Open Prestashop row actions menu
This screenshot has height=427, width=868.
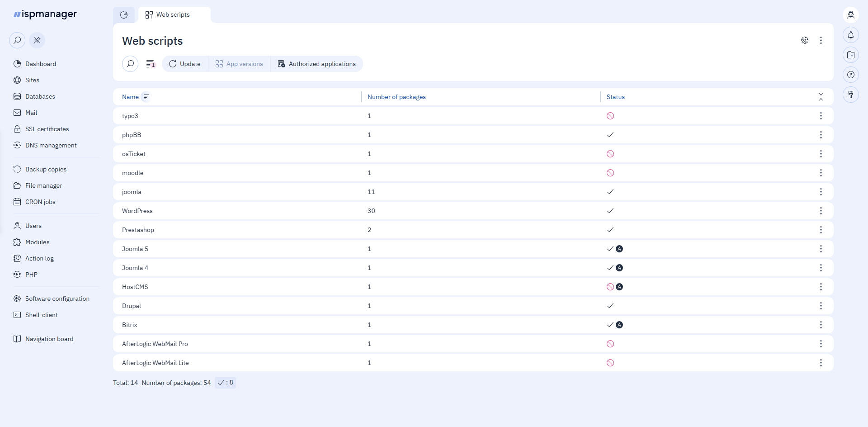(x=821, y=230)
